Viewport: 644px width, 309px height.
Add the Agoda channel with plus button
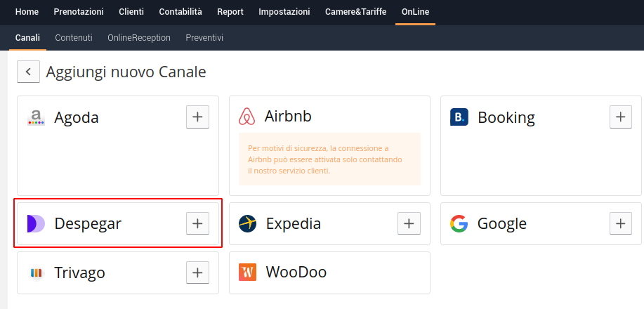197,117
